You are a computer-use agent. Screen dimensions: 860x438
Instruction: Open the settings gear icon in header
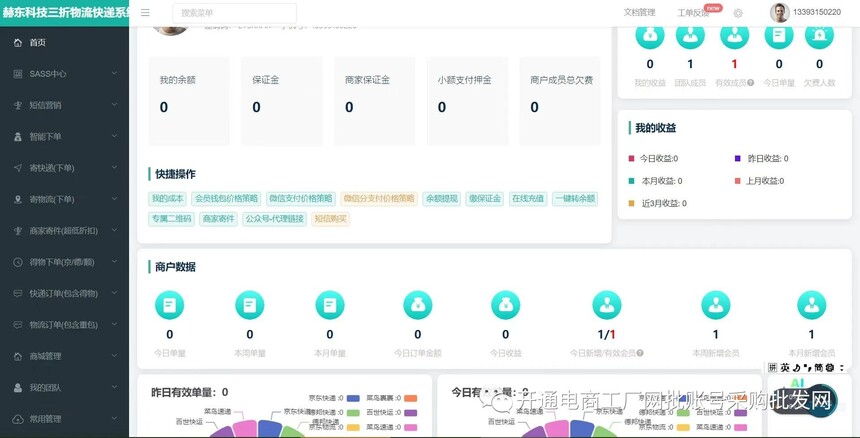738,13
